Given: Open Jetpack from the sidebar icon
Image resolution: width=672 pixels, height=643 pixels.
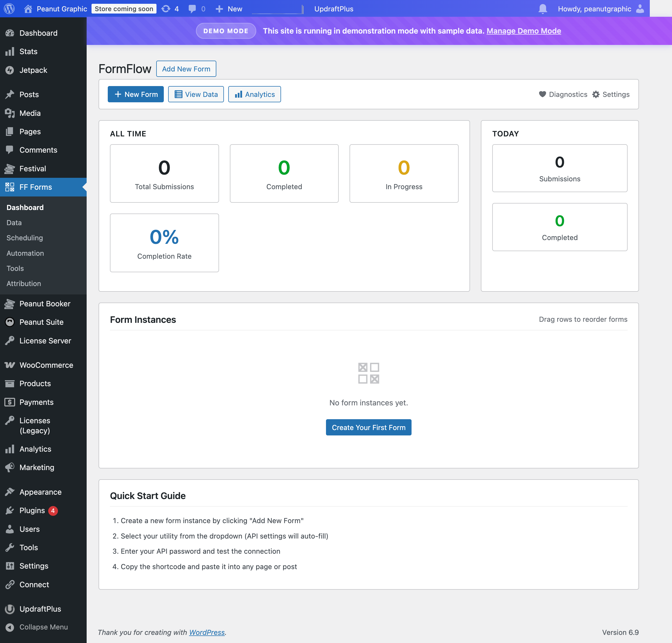Looking at the screenshot, I should click(x=10, y=70).
